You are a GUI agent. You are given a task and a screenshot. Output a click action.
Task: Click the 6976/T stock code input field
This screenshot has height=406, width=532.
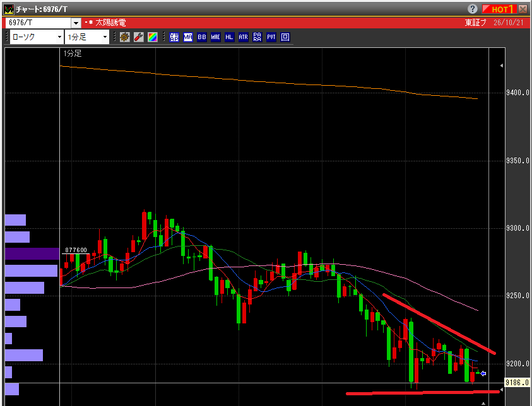point(38,23)
